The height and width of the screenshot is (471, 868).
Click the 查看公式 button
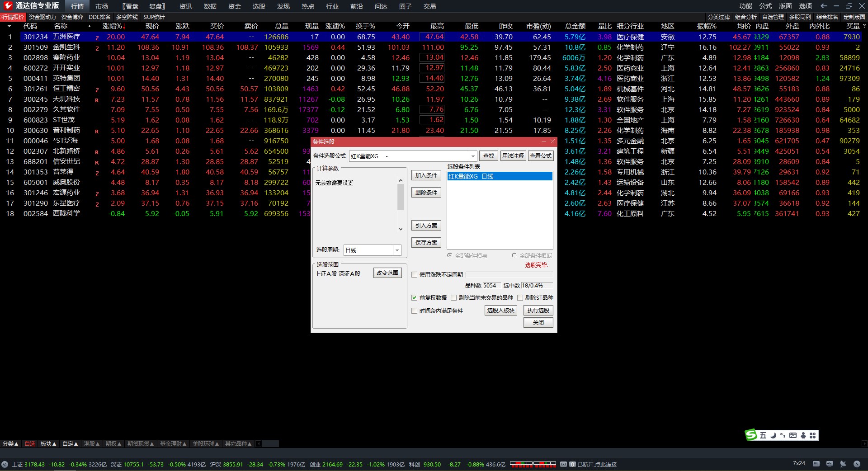tap(541, 156)
